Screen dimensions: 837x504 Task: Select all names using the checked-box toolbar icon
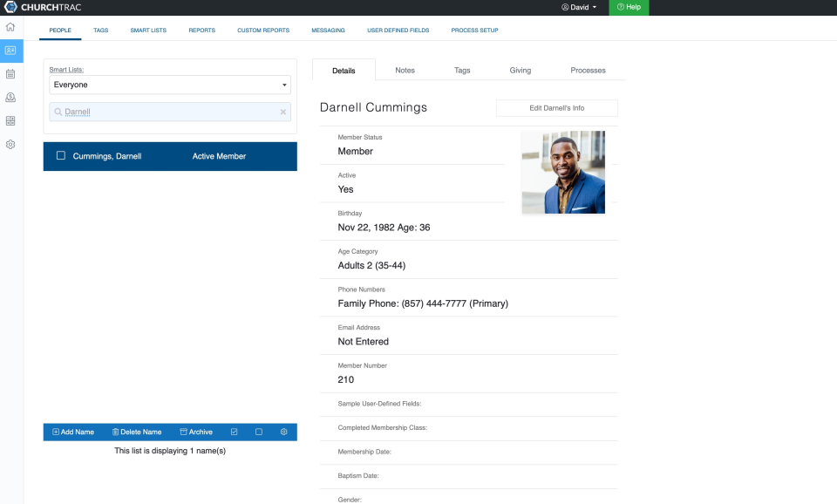pyautogui.click(x=234, y=432)
